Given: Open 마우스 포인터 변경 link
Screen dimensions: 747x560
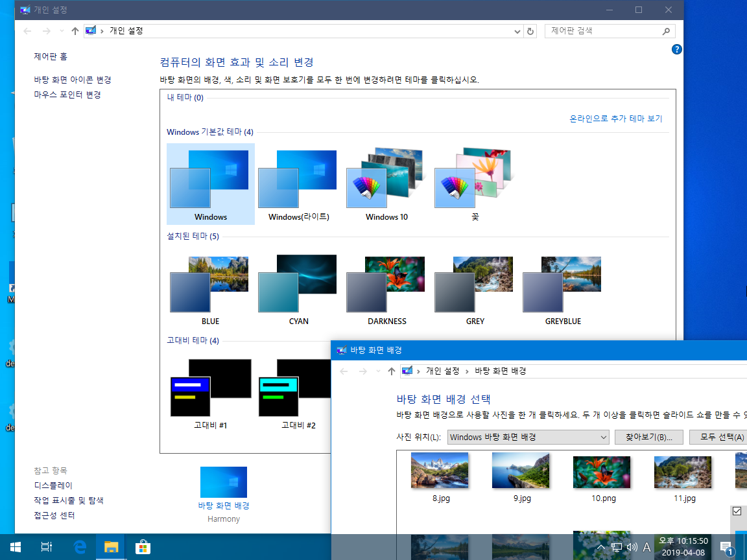Looking at the screenshot, I should click(67, 95).
